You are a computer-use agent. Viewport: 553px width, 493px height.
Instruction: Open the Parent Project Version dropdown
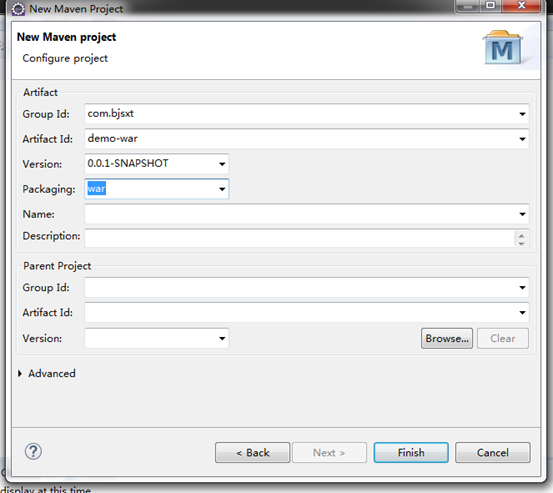tap(222, 339)
